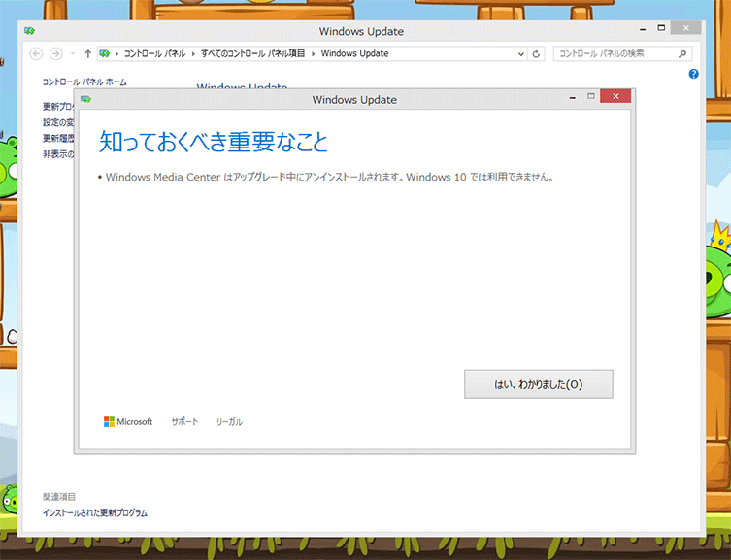
Task: Open the リーガル link in dialog footer
Action: click(x=229, y=421)
